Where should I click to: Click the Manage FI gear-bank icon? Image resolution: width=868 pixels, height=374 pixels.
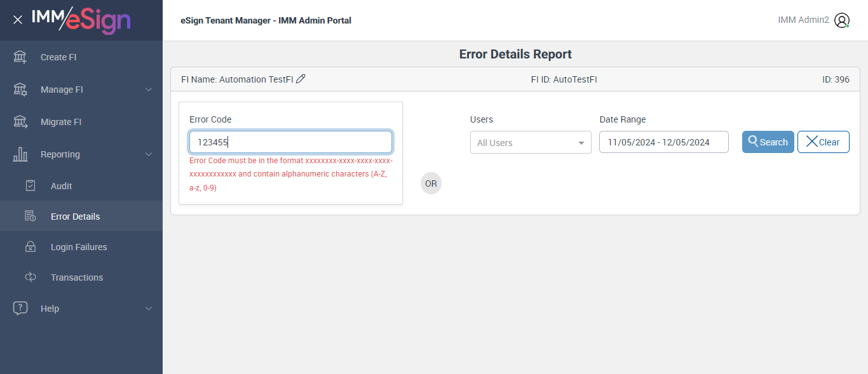(x=20, y=90)
